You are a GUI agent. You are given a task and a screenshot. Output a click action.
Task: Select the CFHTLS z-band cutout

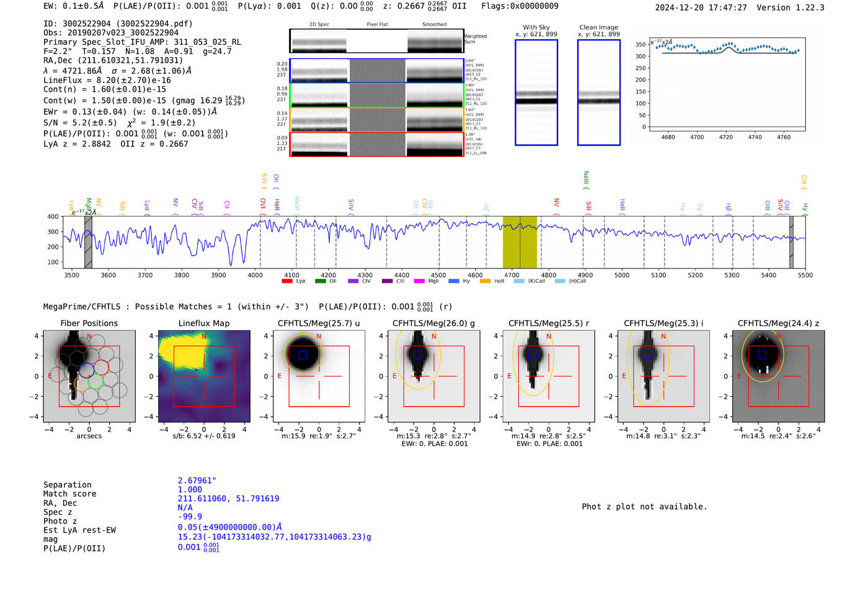click(778, 376)
